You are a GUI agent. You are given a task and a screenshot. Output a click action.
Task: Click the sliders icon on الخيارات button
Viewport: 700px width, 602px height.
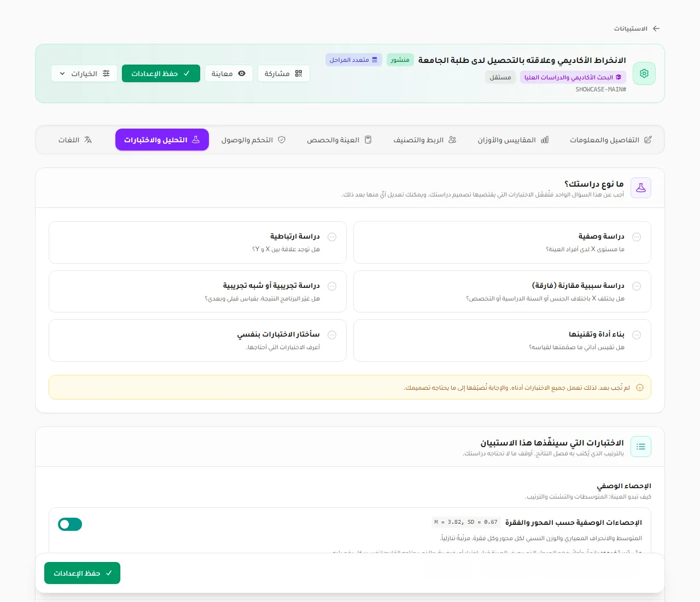click(106, 73)
